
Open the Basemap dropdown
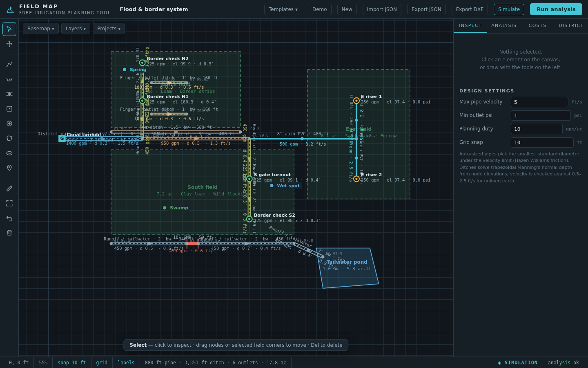pyautogui.click(x=41, y=29)
